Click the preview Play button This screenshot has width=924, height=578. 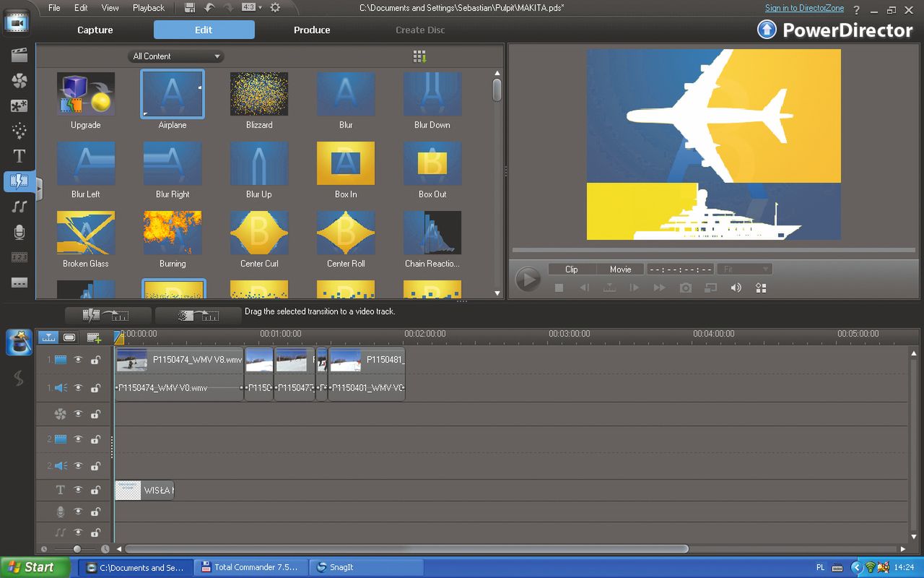(x=528, y=279)
